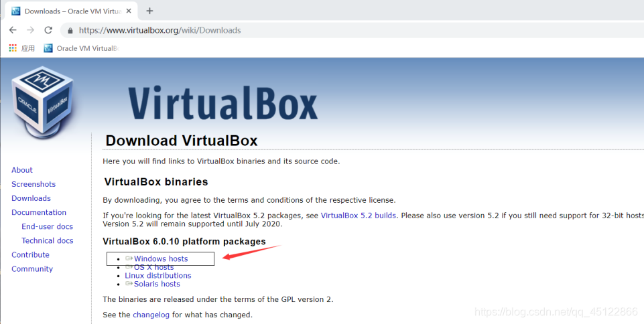Screen dimensions: 644x324
Task: Click the VirtualBox 6.0.10 platform packages heading
Action: [184, 242]
